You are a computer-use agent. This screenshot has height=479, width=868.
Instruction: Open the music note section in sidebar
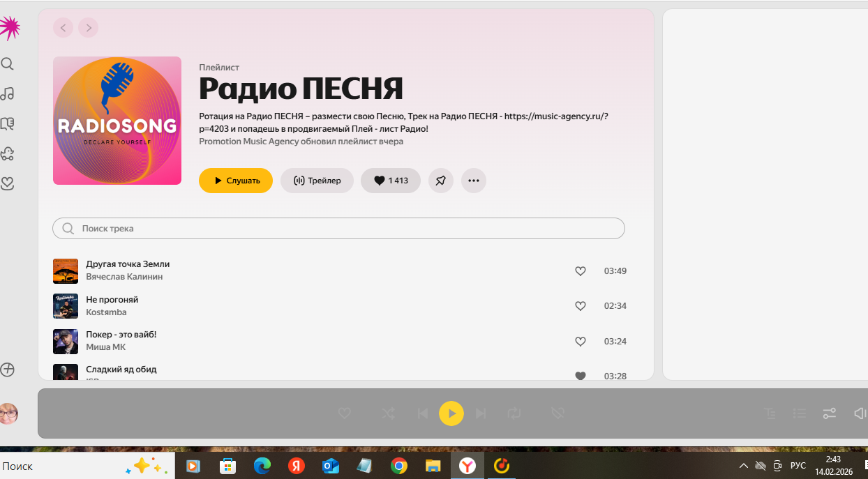point(7,93)
